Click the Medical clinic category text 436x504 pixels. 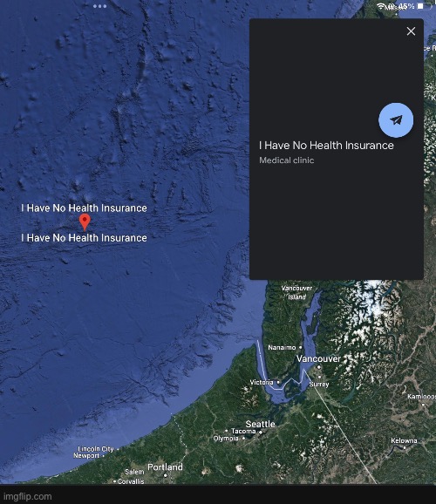[287, 160]
